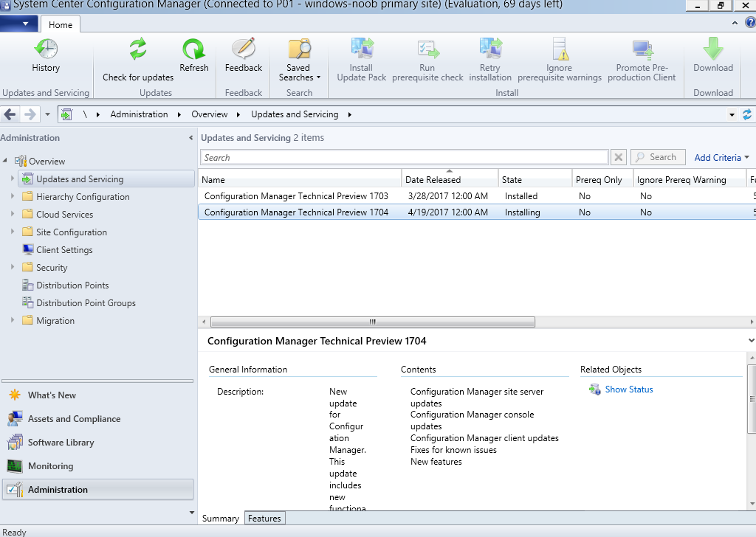Collapse the Administration navigation pane
The height and width of the screenshot is (537, 756).
[x=191, y=138]
